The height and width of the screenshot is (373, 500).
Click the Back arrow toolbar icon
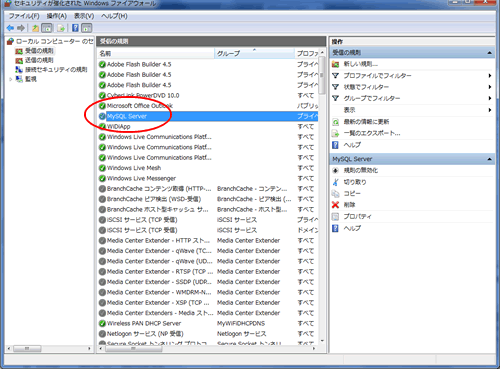tap(10, 28)
